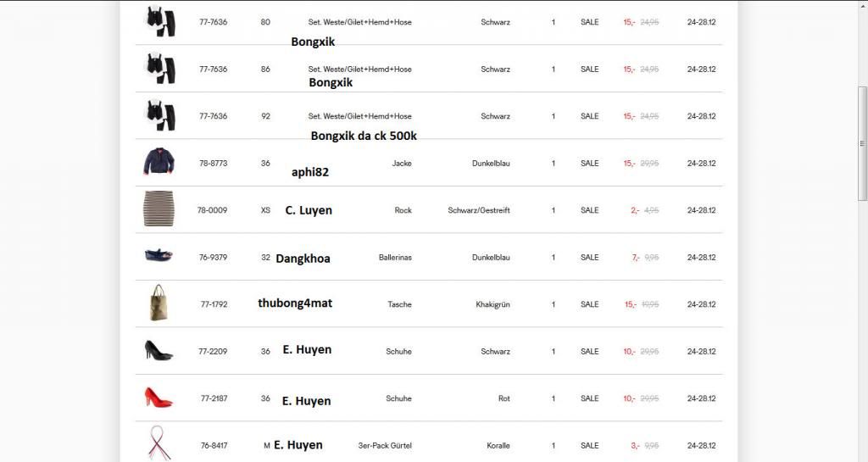Open the 3er-Pack Gürtel description
The image size is (868, 462).
coord(385,446)
